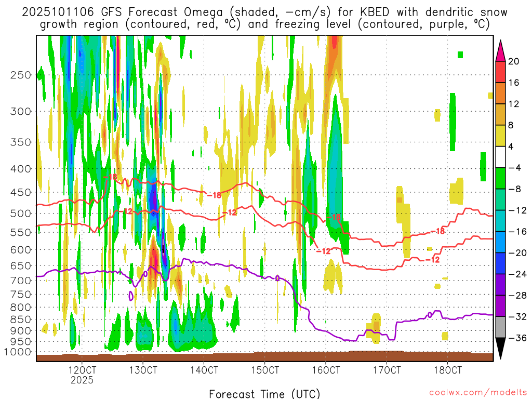Click the '600' pressure level label
Image resolution: width=532 pixels, height=399 pixels.
(21, 250)
